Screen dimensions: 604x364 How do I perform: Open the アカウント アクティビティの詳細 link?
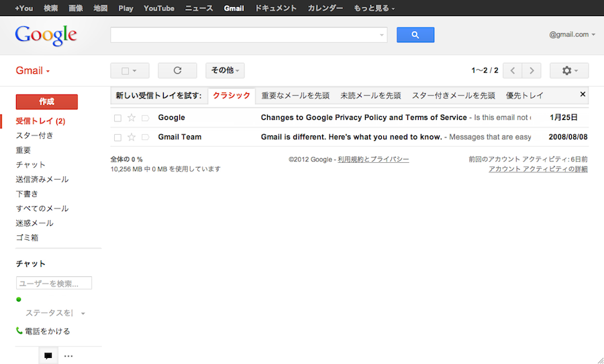538,169
